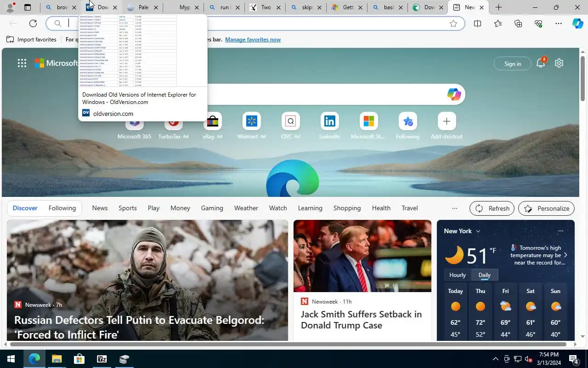Click the Refresh feed button
The image size is (588, 368).
[x=492, y=208]
